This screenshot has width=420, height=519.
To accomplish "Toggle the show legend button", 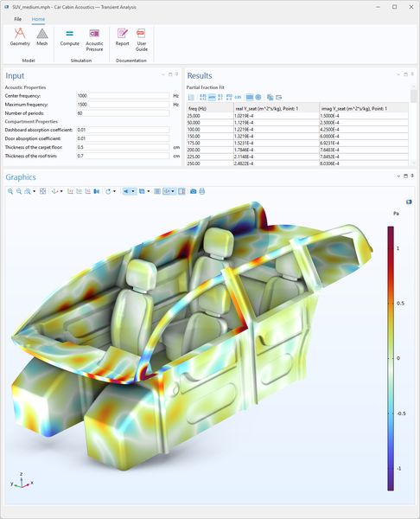I will tap(181, 191).
